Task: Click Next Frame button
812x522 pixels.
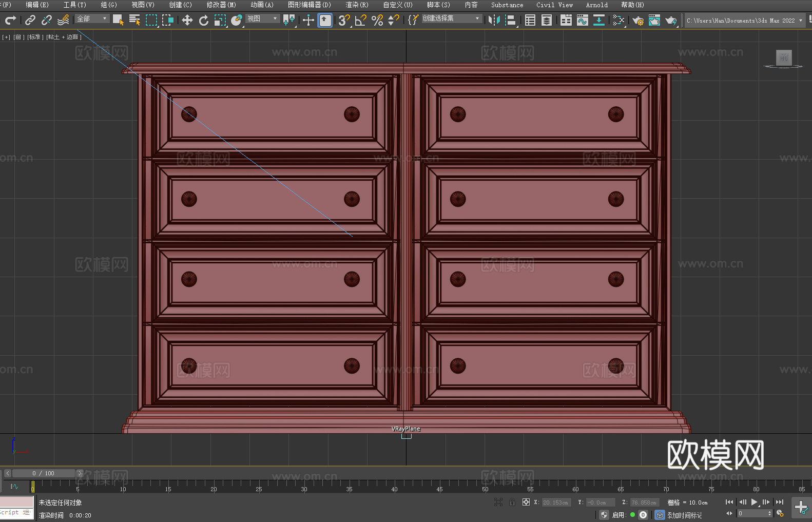Action: click(x=766, y=502)
